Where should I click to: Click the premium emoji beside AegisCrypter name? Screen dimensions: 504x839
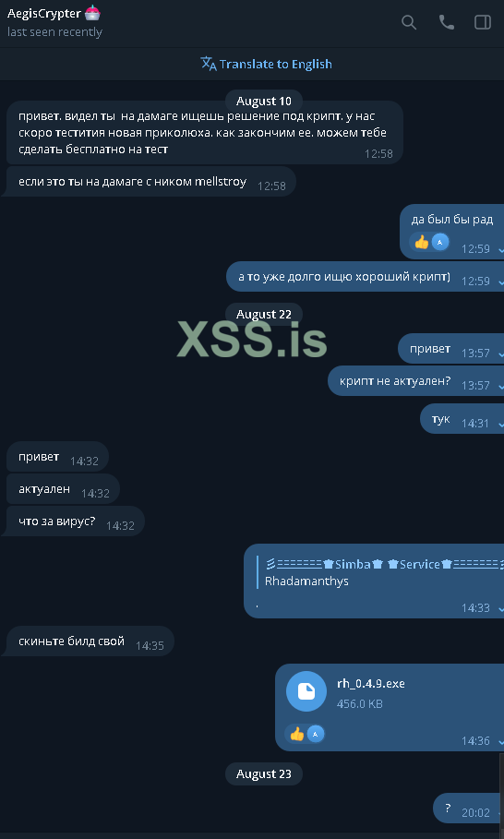point(92,13)
